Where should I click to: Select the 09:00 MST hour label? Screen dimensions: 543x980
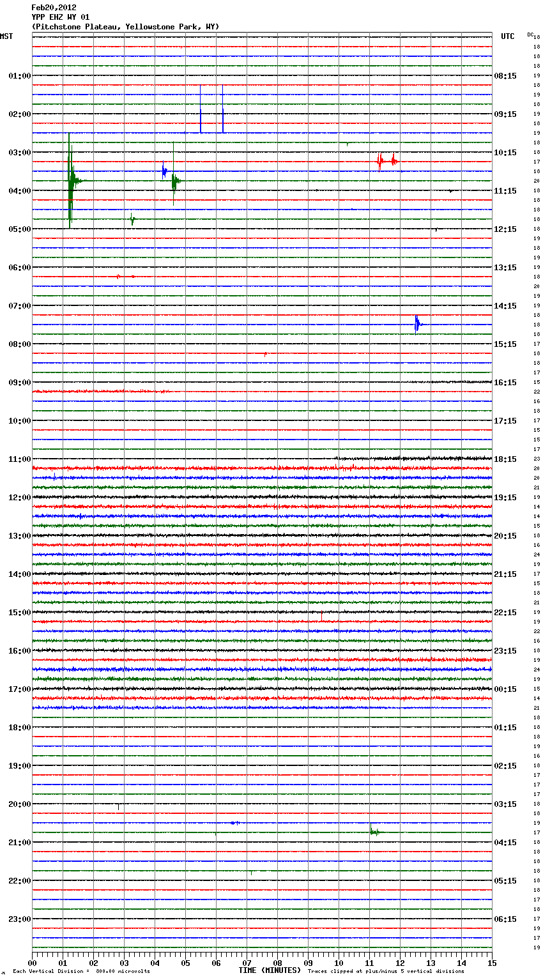point(20,383)
